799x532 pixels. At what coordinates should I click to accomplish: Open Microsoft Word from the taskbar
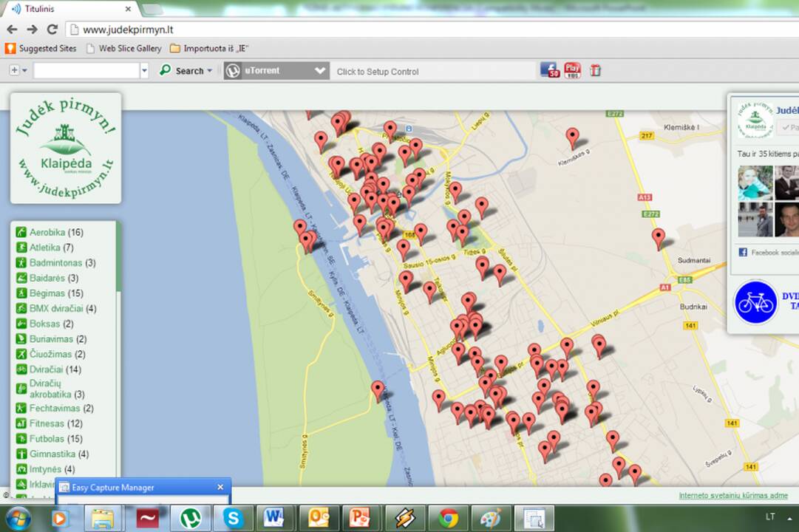[x=275, y=519]
